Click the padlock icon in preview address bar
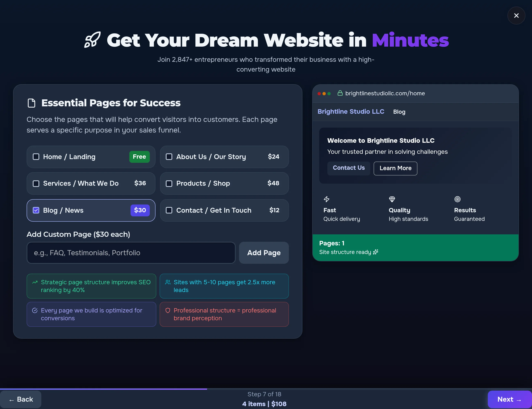The width and height of the screenshot is (532, 409). (x=340, y=93)
